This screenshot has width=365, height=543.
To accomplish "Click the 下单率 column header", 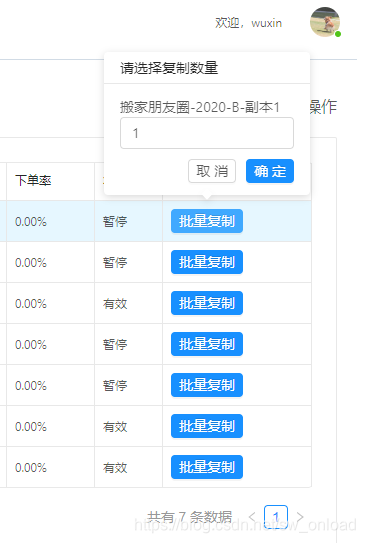I will (x=33, y=180).
